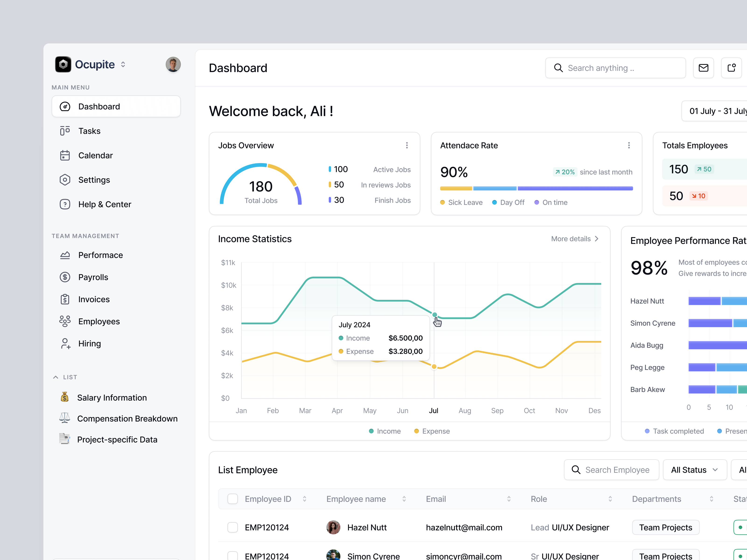The image size is (747, 560).
Task: Select the Invoices icon under Team Management
Action: tap(65, 299)
